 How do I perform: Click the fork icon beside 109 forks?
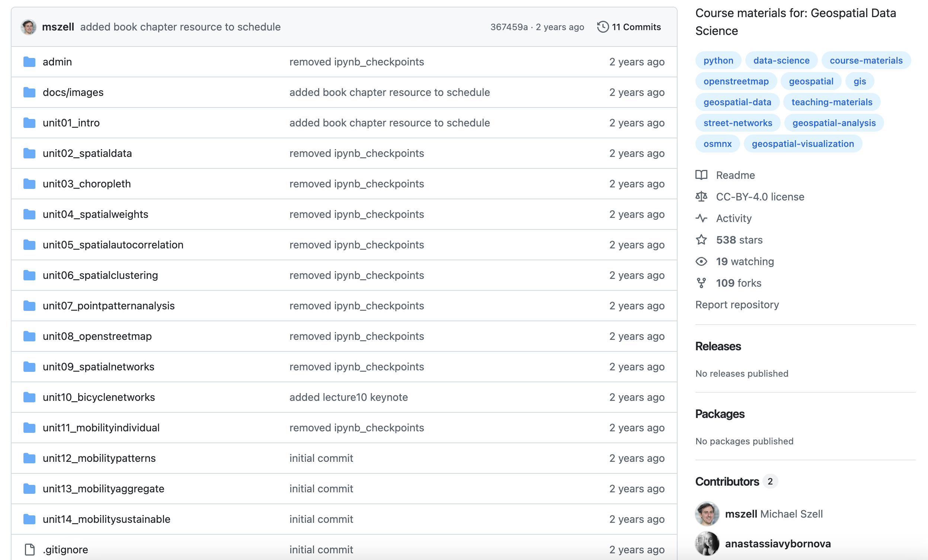(x=701, y=283)
